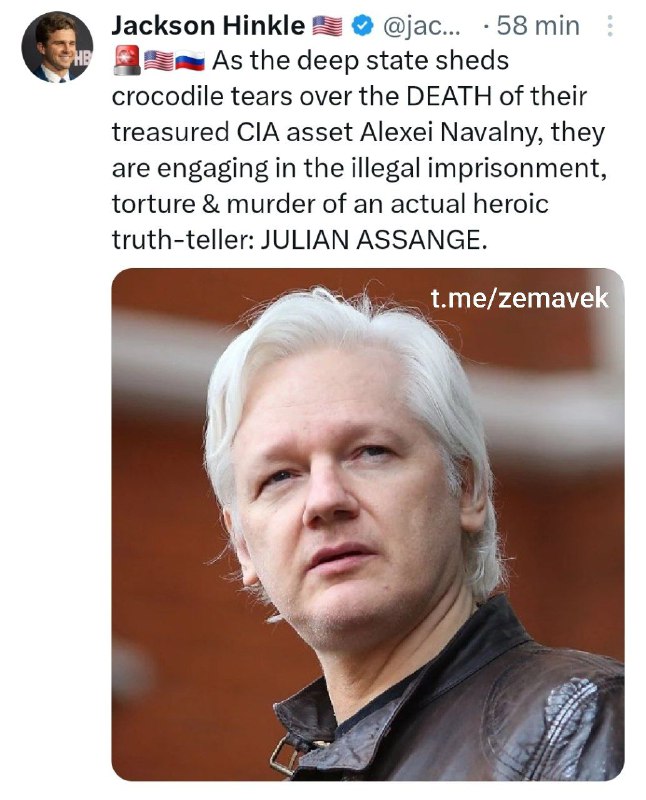Click the word DEATH in the tweet

coord(450,96)
